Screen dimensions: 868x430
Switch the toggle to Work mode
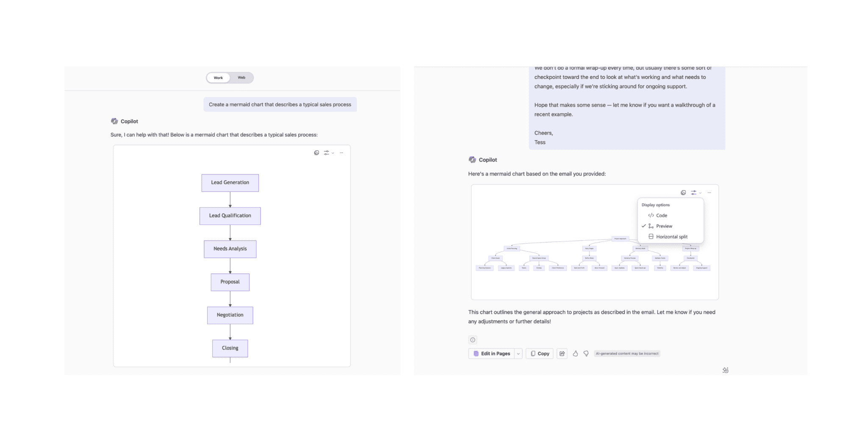point(218,78)
